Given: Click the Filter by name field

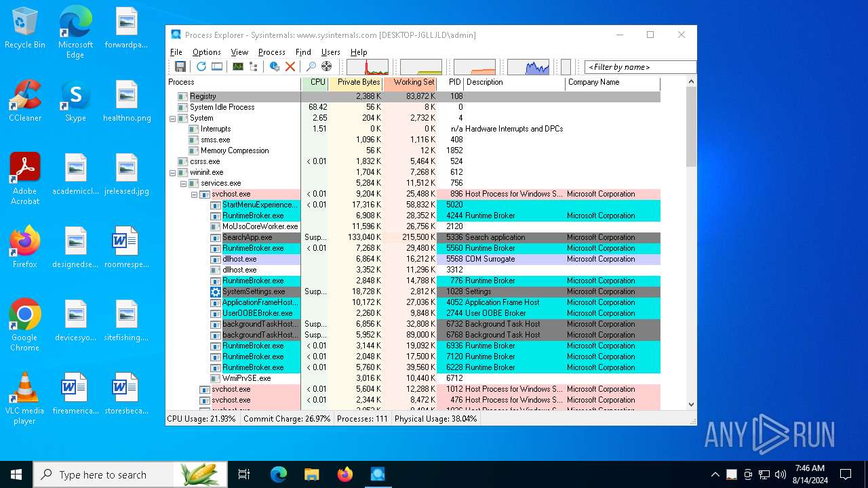Looking at the screenshot, I should pos(640,67).
